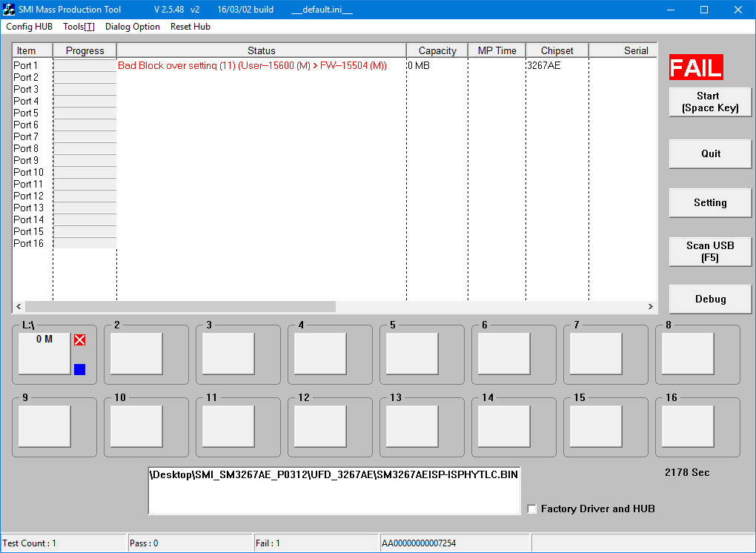
Task: Click the red FAIL status indicator
Action: (696, 67)
